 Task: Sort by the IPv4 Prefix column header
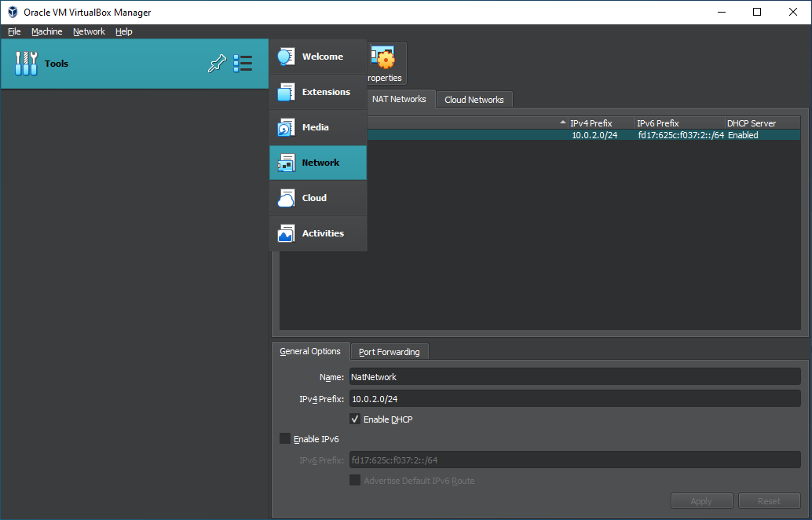click(x=602, y=123)
